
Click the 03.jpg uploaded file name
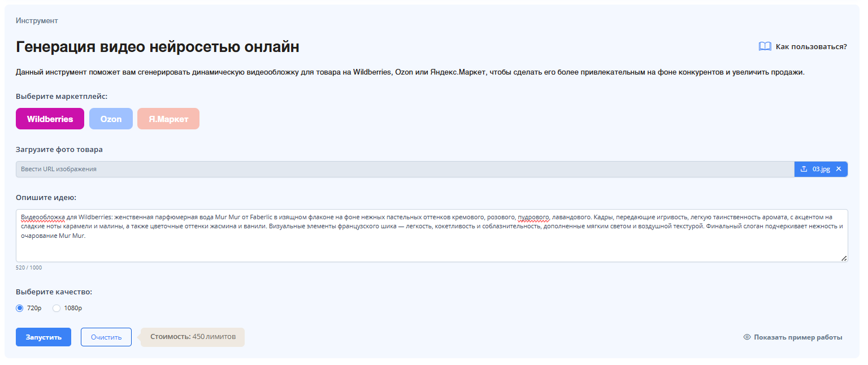point(821,169)
